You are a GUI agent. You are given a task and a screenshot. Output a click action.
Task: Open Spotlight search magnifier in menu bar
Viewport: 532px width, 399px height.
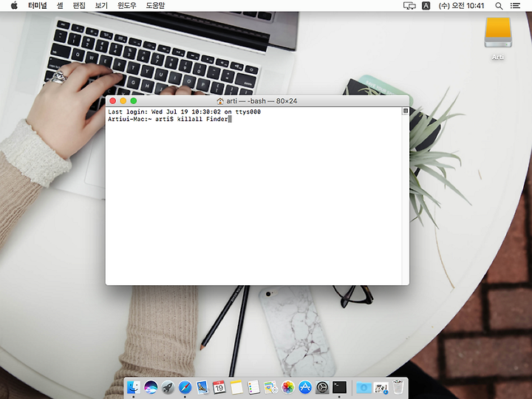click(499, 6)
